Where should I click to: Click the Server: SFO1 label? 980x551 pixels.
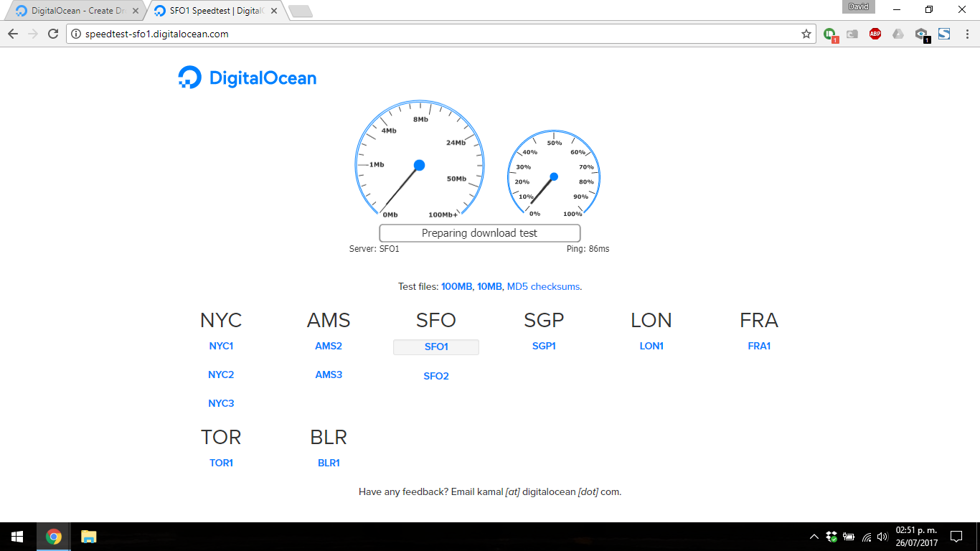point(374,249)
